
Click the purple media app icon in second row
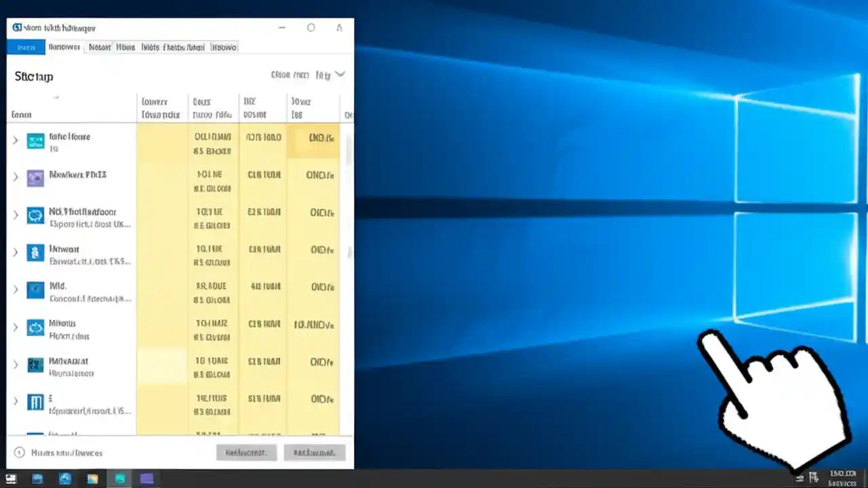pyautogui.click(x=35, y=178)
